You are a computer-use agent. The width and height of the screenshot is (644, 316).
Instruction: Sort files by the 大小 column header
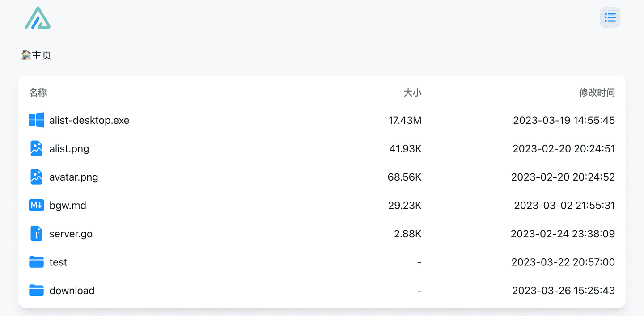[x=412, y=93]
